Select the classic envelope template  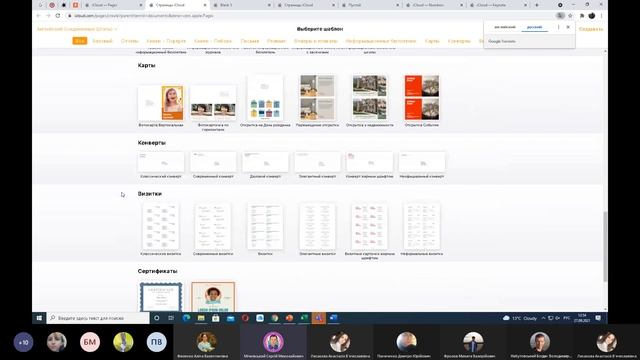(161, 162)
